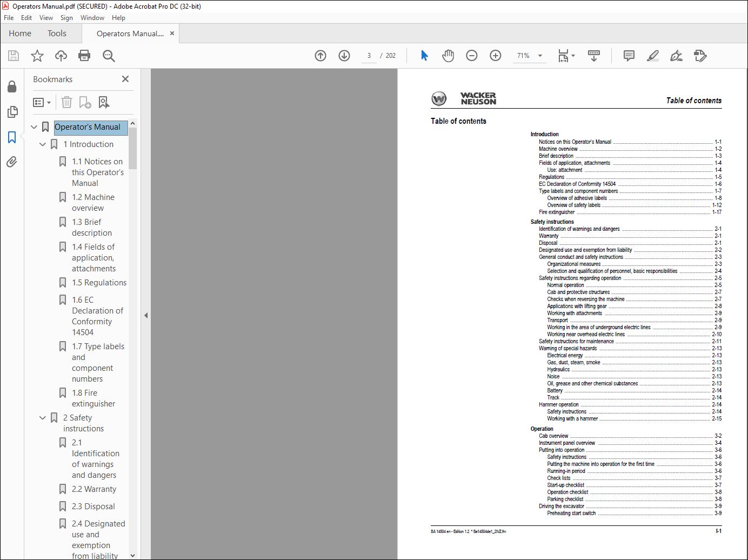The width and height of the screenshot is (748, 560).
Task: Activate the hand pan tool
Action: pos(448,56)
